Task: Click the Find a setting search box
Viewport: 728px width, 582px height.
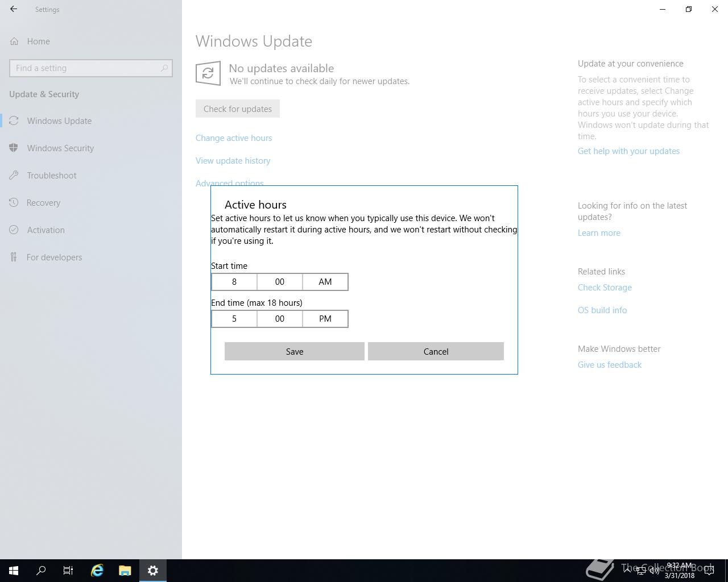Action: pyautogui.click(x=91, y=68)
